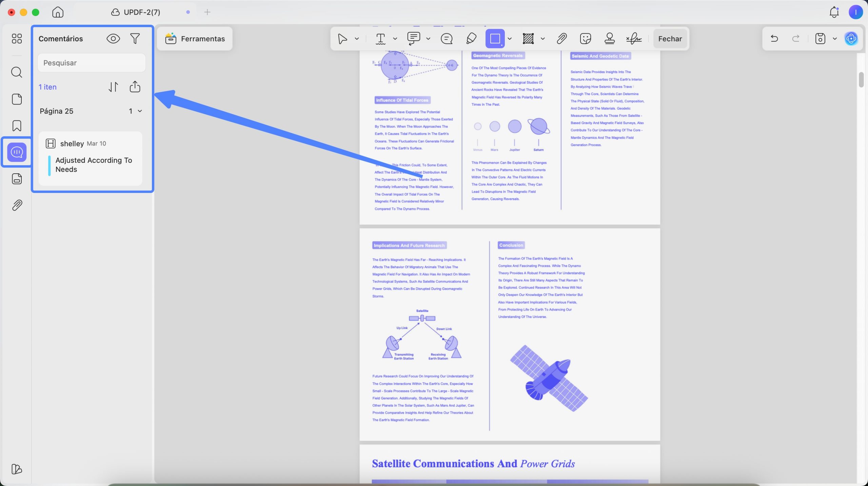
Task: Switch to the UPDF-2(7) tab
Action: tap(136, 12)
